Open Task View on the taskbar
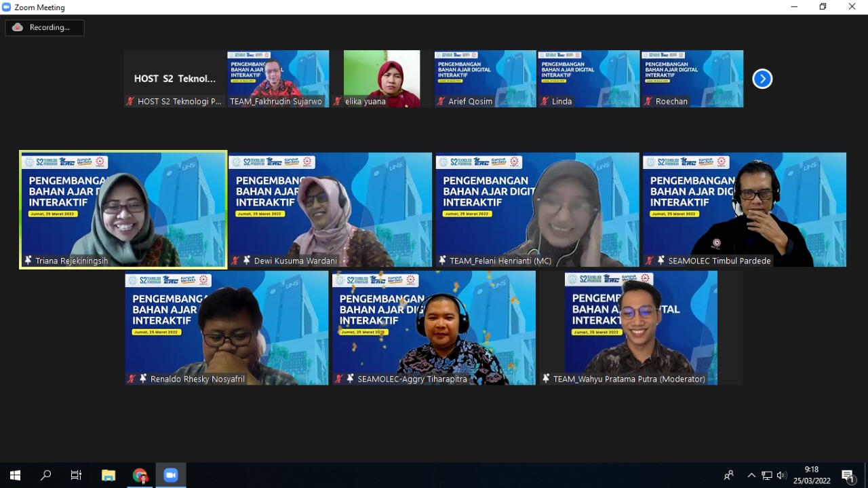 [77, 475]
